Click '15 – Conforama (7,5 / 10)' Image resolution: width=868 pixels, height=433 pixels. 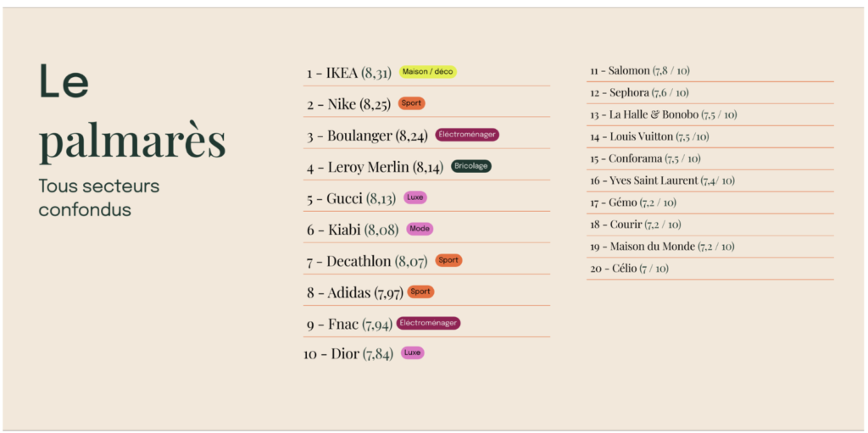[645, 158]
